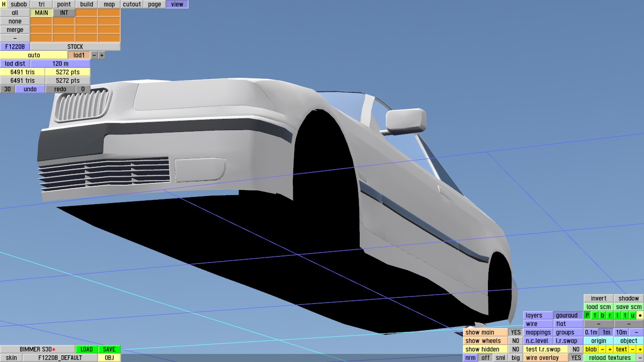This screenshot has height=362, width=644.
Task: Toggle the wire overlay YES button
Action: point(576,358)
